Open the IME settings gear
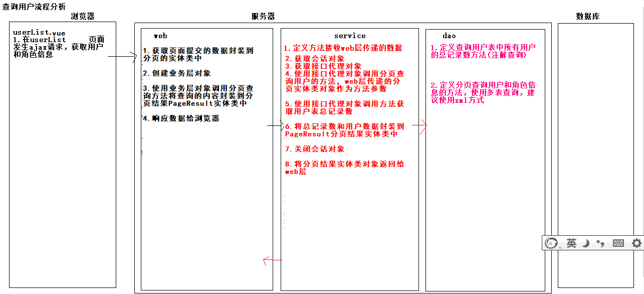This screenshot has height=294, width=644. click(636, 243)
